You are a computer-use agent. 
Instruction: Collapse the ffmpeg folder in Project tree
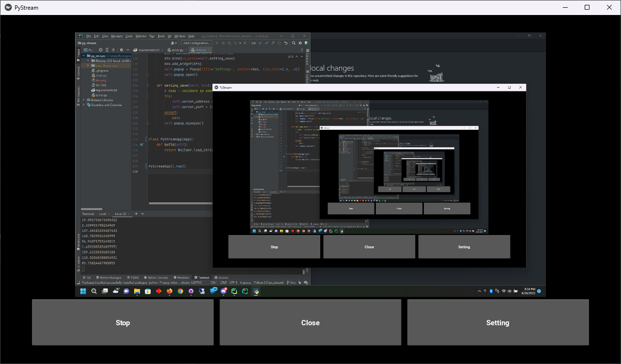click(x=88, y=61)
